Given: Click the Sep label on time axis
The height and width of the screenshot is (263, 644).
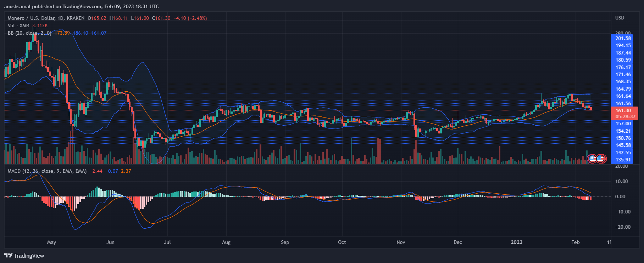Looking at the screenshot, I should tap(285, 242).
